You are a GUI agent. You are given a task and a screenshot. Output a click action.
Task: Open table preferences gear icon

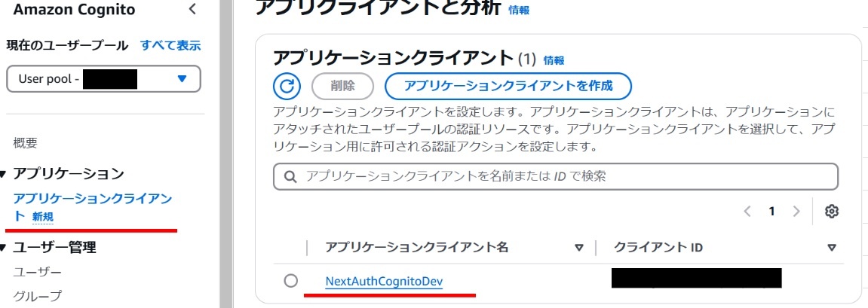click(x=832, y=211)
